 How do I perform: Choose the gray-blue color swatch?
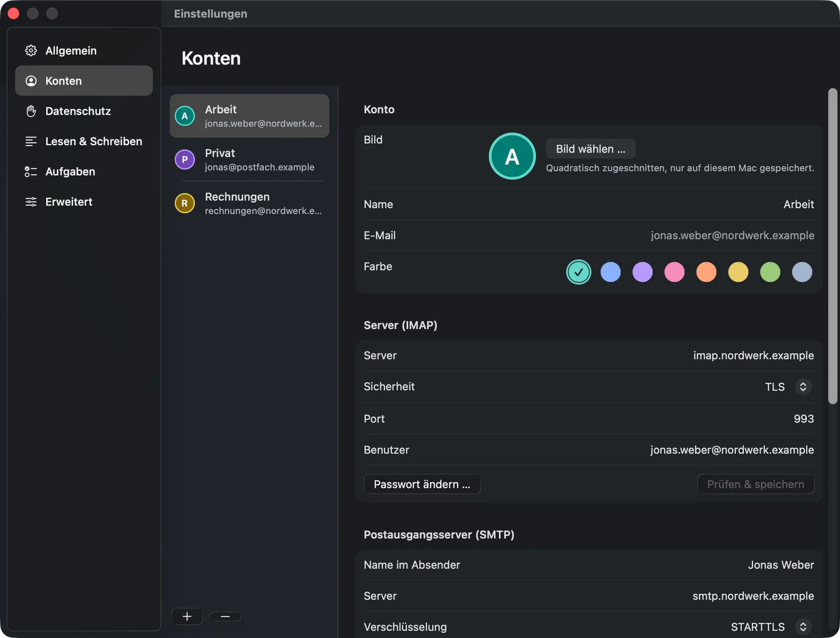click(x=802, y=272)
